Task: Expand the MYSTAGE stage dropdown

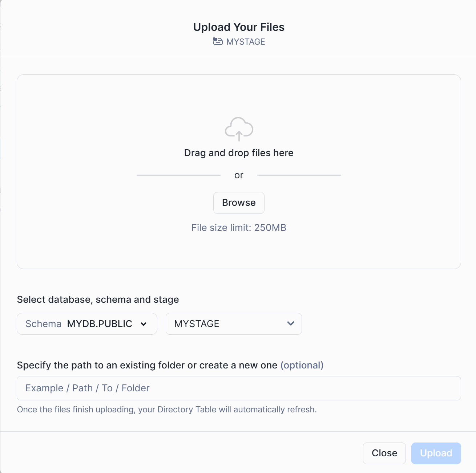Action: [x=233, y=324]
